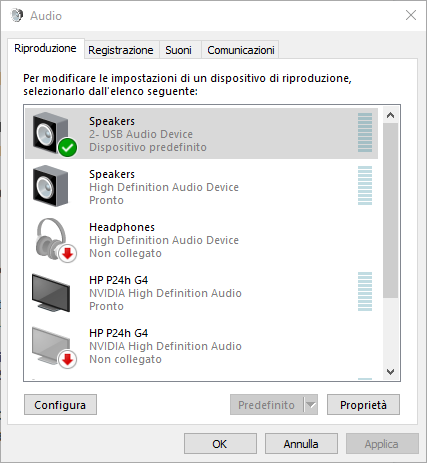Switch to the Suoni tab
Viewport: 427px width, 463px height.
pos(179,50)
